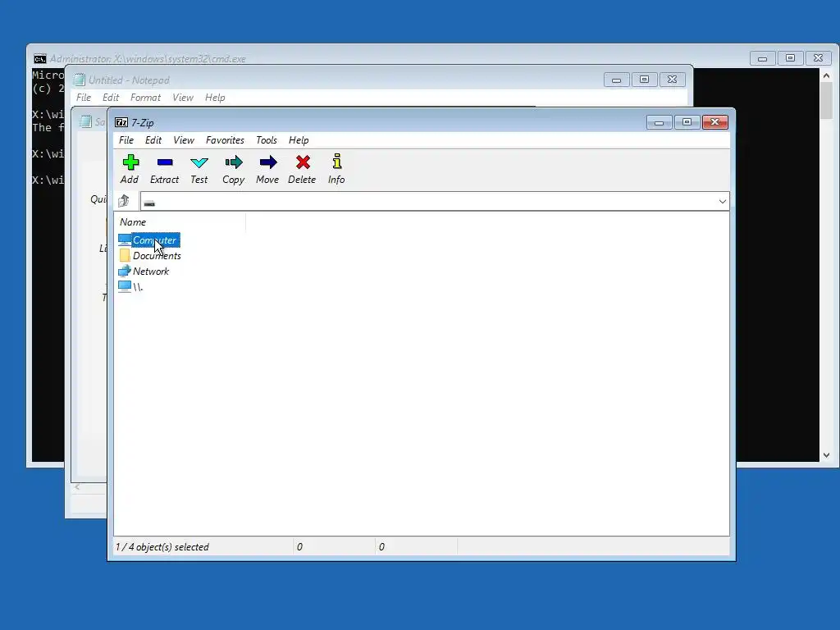Click the Notepad title bar icon
The height and width of the screenshot is (630, 840).
80,80
